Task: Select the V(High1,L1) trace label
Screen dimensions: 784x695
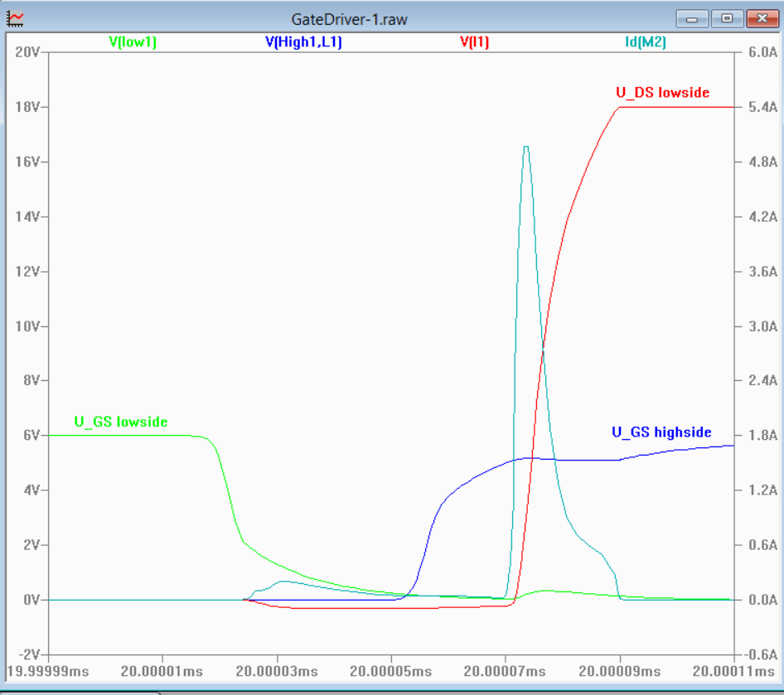Action: pos(303,42)
